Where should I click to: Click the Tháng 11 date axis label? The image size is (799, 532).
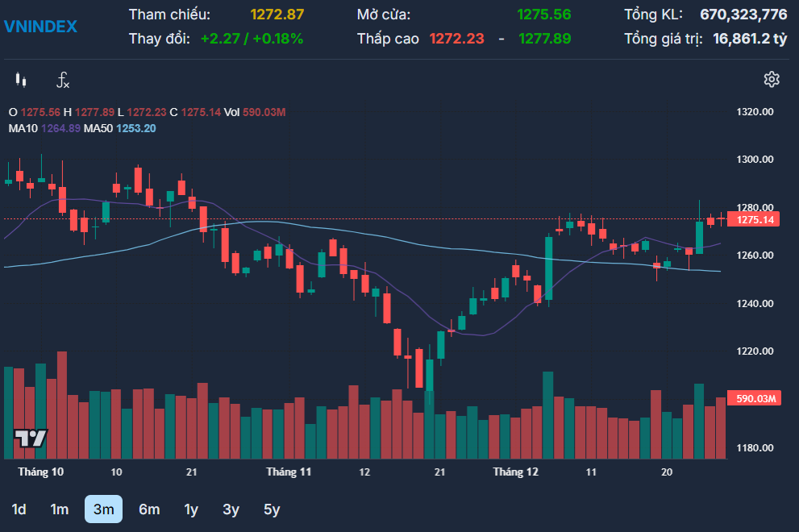click(x=289, y=472)
